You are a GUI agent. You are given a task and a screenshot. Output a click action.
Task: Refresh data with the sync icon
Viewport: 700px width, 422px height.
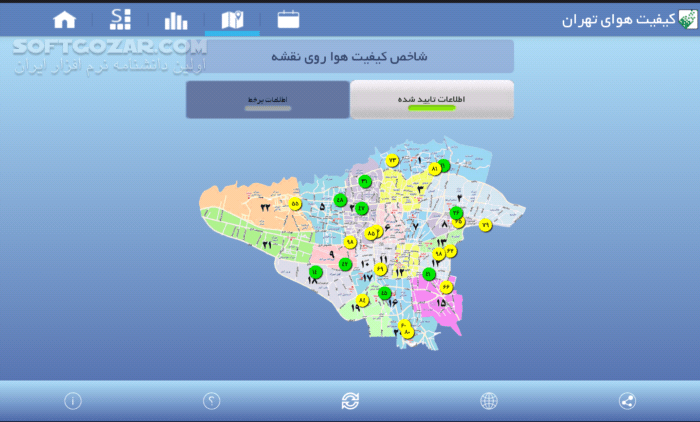click(350, 401)
